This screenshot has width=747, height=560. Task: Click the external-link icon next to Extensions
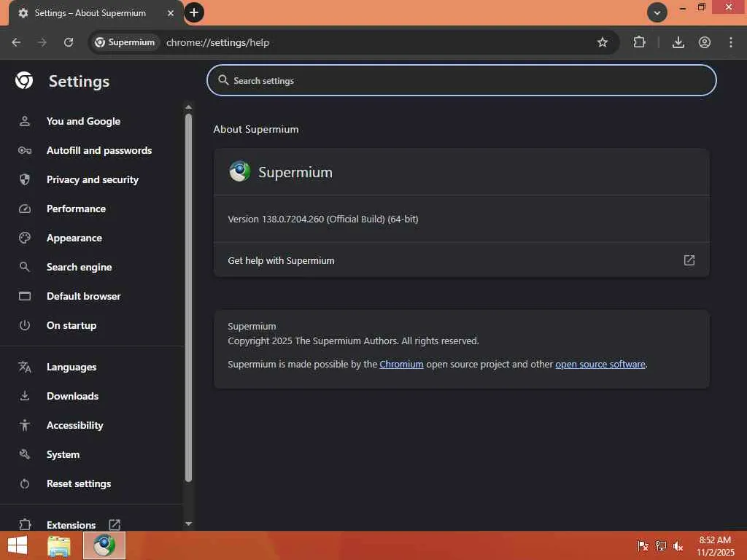(x=115, y=525)
